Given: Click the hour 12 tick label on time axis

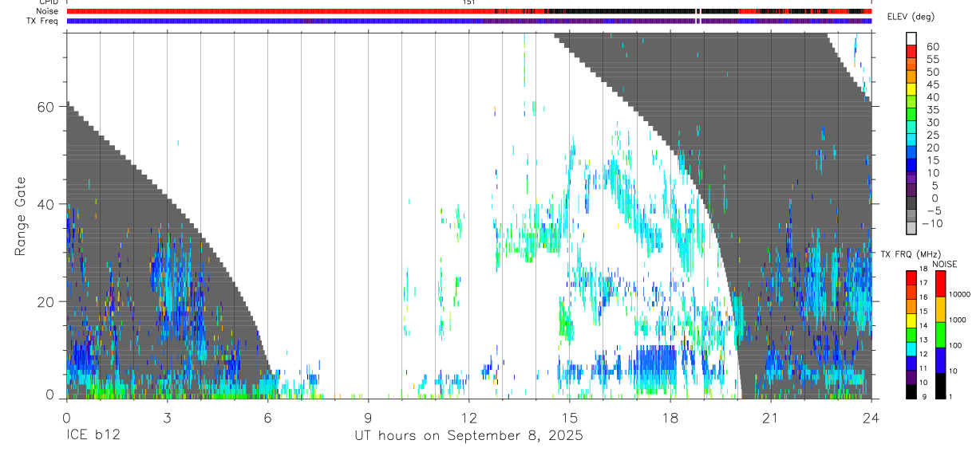Looking at the screenshot, I should pos(468,418).
